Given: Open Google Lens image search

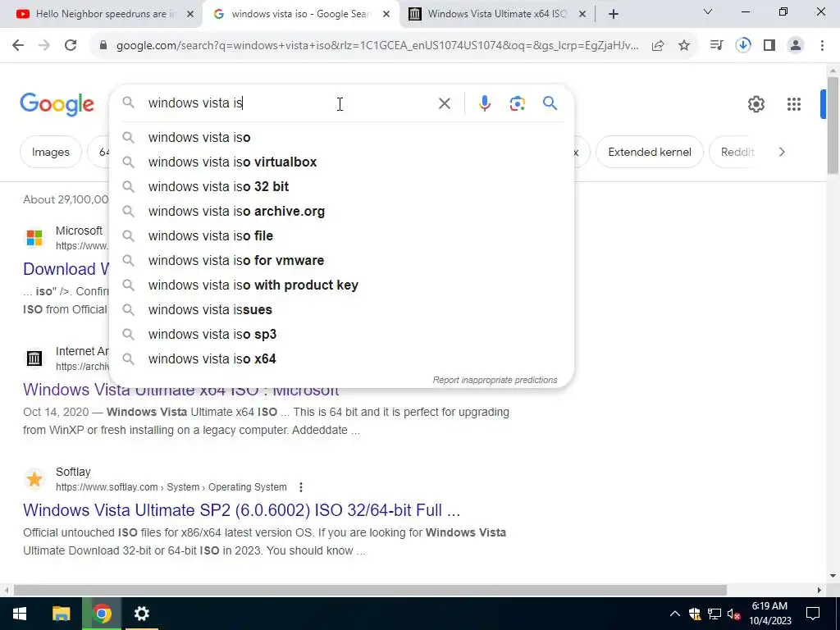Looking at the screenshot, I should [517, 103].
